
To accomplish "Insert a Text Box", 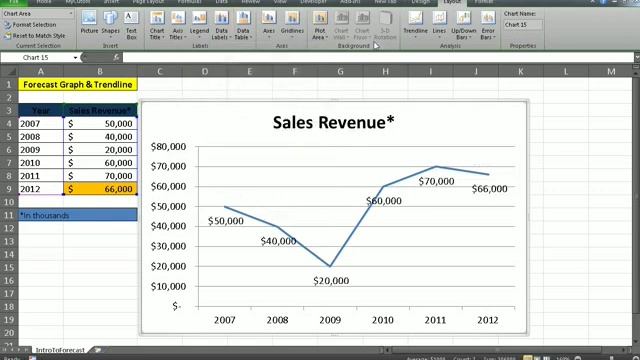I will (x=131, y=25).
